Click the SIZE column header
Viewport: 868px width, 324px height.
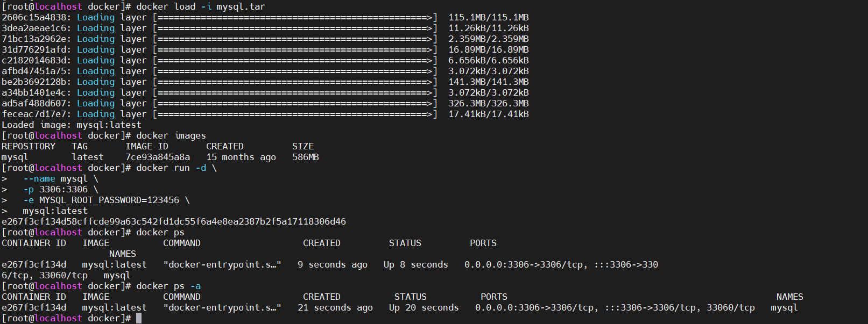(303, 146)
